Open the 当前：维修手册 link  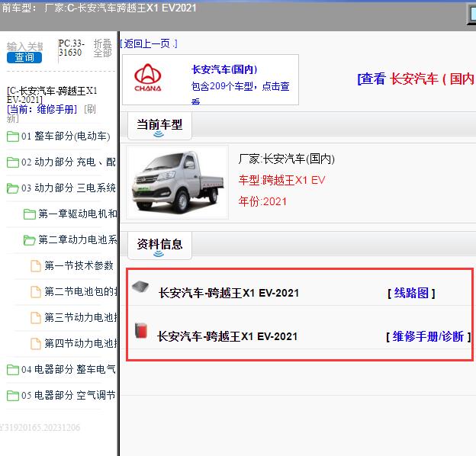point(42,109)
